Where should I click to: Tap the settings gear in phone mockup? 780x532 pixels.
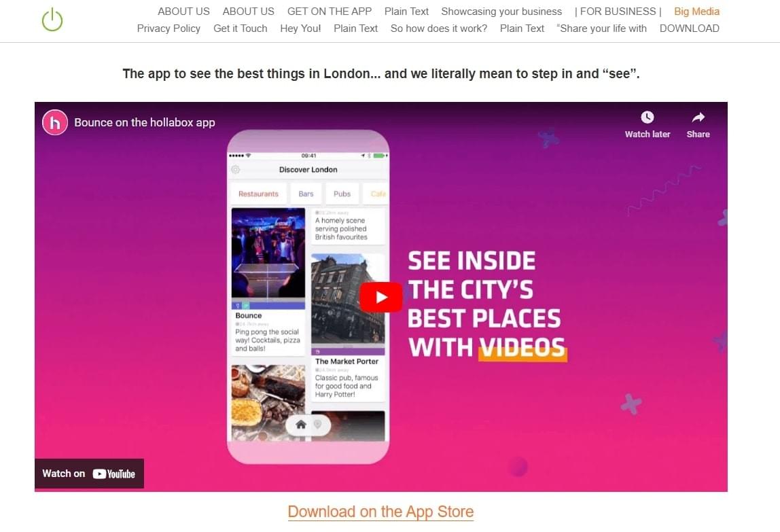[x=236, y=170]
